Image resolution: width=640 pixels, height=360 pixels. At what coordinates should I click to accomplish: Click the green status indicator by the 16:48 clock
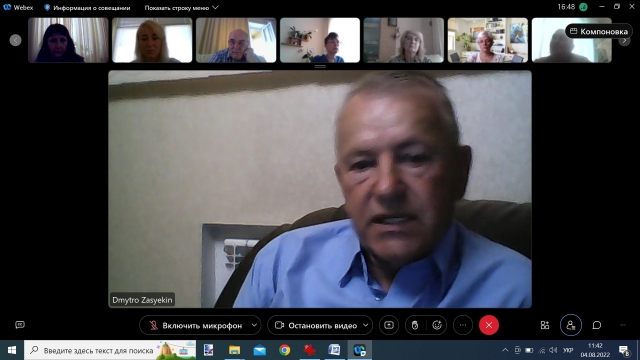583,7
